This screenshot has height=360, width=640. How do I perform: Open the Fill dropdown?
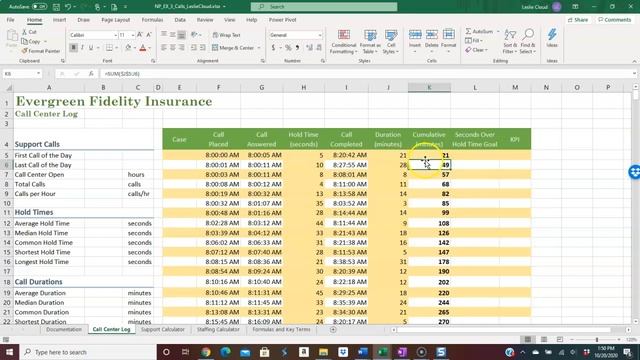coord(474,41)
